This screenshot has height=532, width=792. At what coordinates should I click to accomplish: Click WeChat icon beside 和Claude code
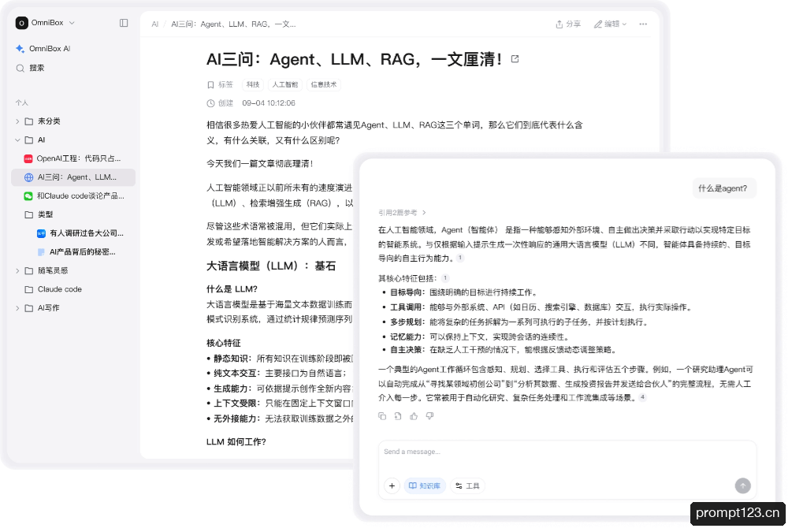point(28,196)
